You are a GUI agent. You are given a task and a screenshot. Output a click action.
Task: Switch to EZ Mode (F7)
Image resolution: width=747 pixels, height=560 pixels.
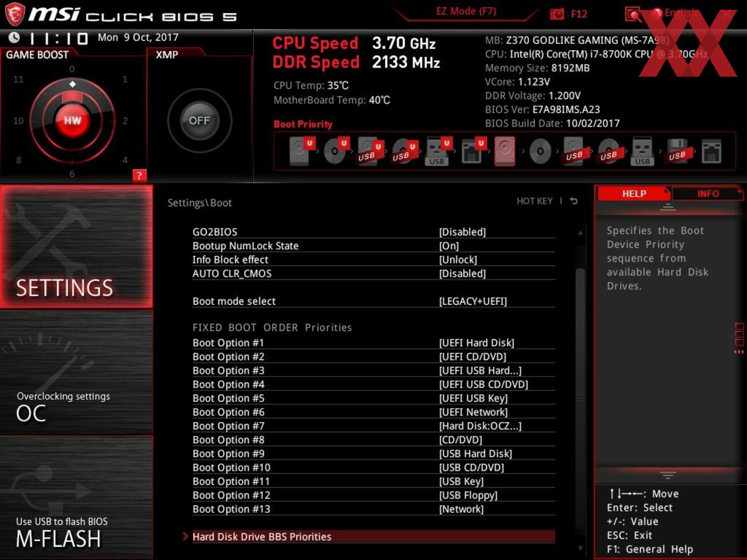pyautogui.click(x=466, y=11)
